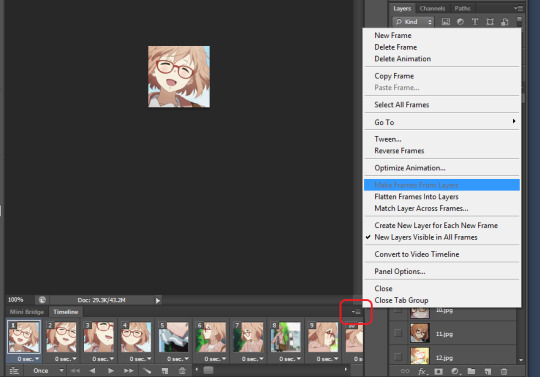Select next frame button
The image size is (540, 377).
(129, 370)
